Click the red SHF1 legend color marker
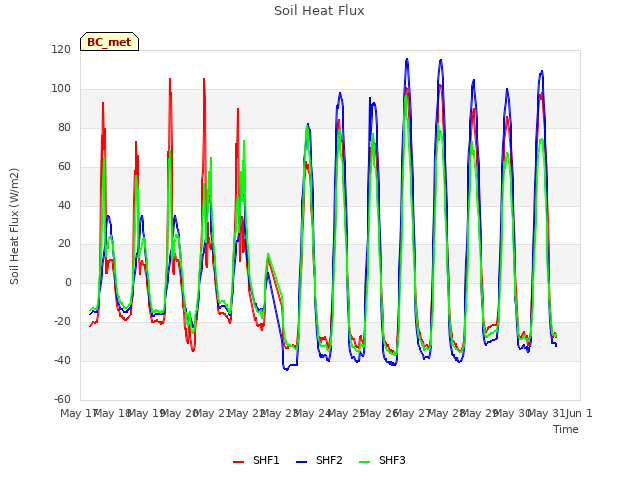Viewport: 640px width, 480px height. (x=238, y=462)
